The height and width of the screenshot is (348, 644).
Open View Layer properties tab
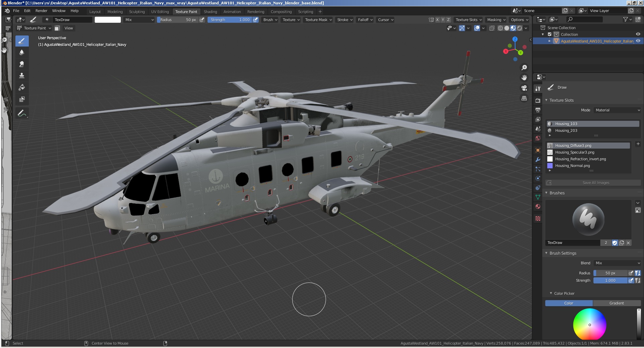[538, 119]
